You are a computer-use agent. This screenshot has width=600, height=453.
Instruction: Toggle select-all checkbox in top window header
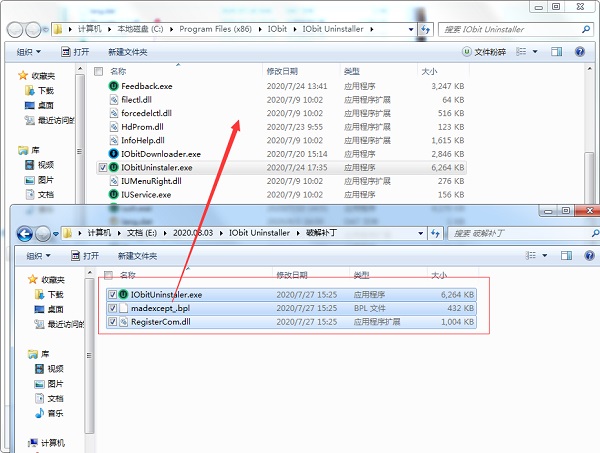click(98, 72)
